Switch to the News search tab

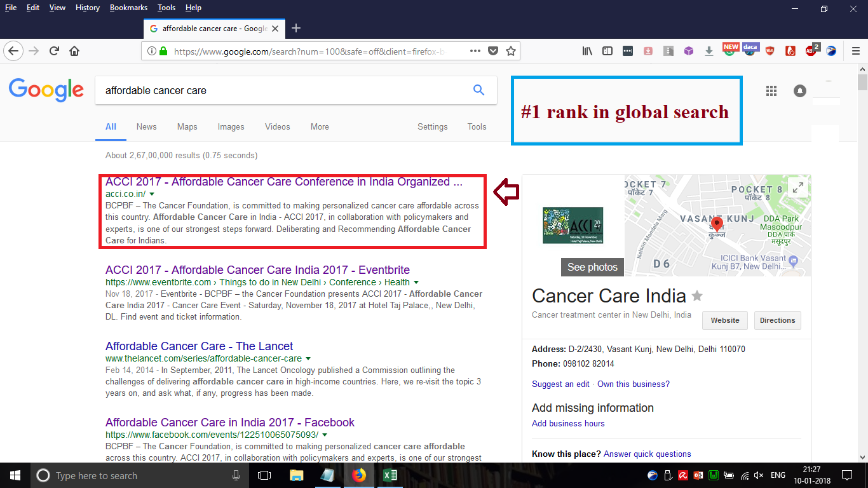click(x=146, y=126)
